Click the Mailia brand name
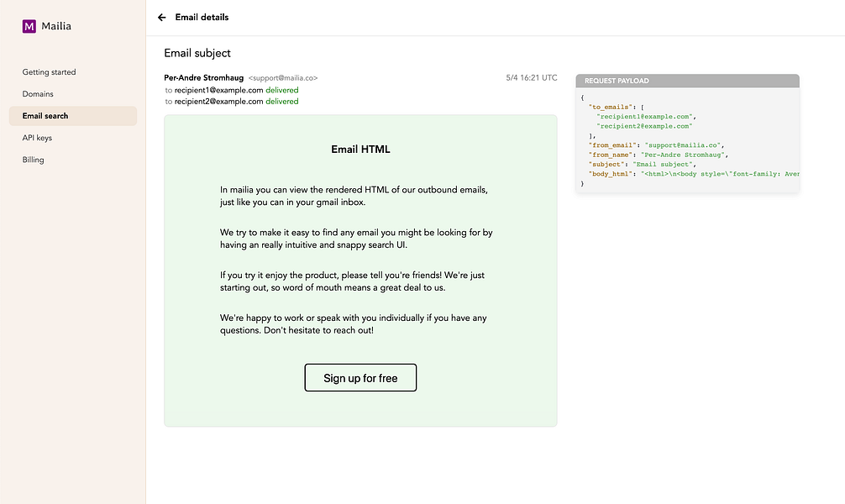Viewport: 845px width, 504px height. click(x=56, y=26)
